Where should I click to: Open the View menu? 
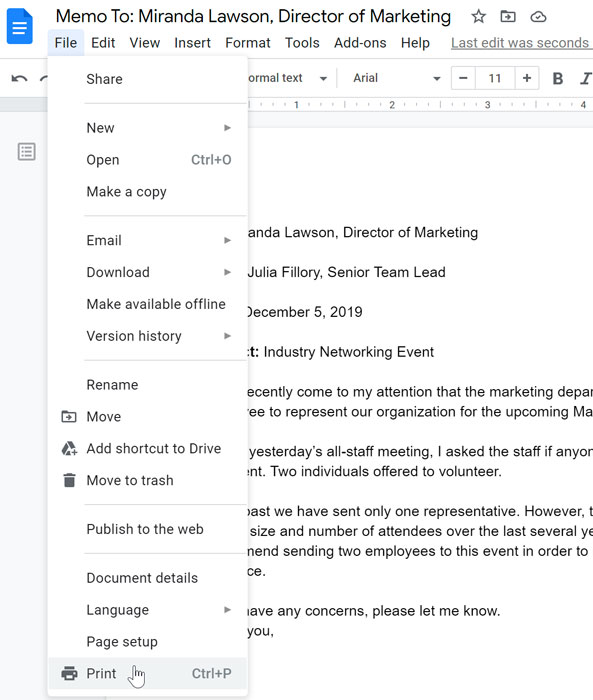click(x=145, y=43)
